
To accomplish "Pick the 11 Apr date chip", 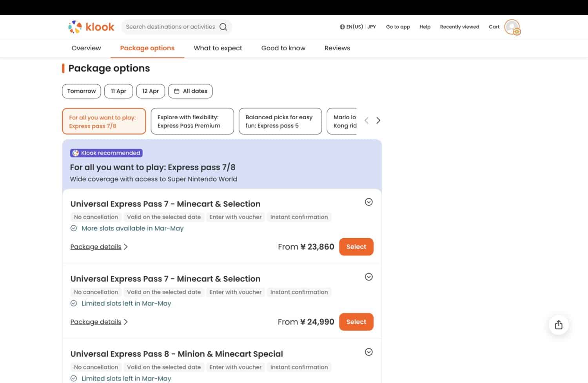I will (118, 91).
